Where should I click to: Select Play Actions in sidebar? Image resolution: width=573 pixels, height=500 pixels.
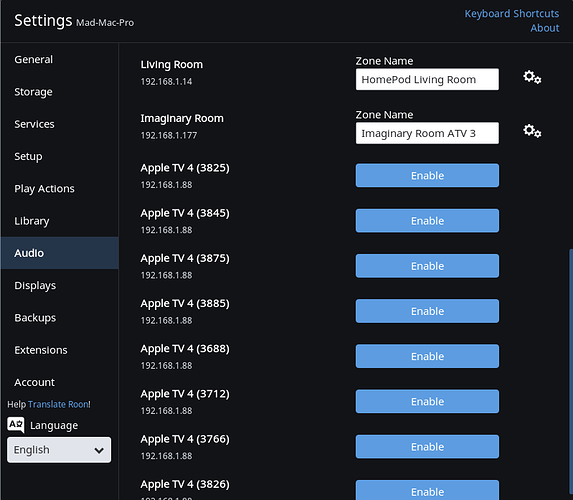pos(60,189)
